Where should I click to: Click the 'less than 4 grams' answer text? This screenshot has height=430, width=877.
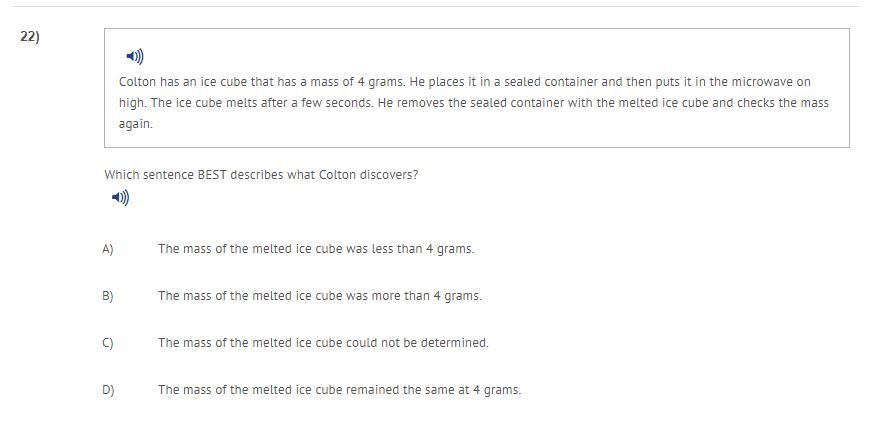(x=315, y=249)
